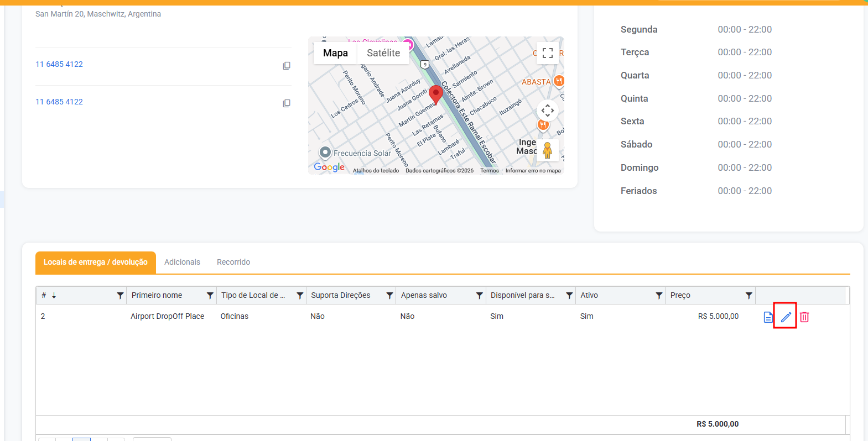Click the edit pencil icon for Airport DropOff Place
Image resolution: width=868 pixels, height=441 pixels.
786,317
